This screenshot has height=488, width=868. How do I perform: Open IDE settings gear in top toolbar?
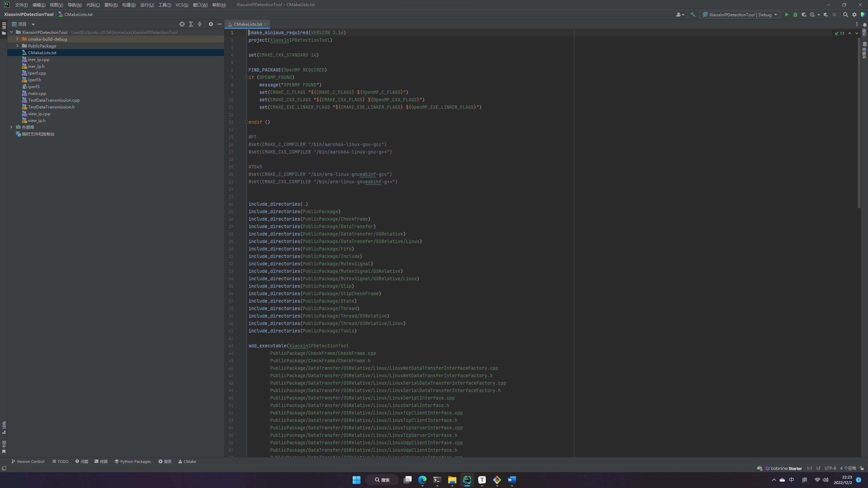pos(854,15)
